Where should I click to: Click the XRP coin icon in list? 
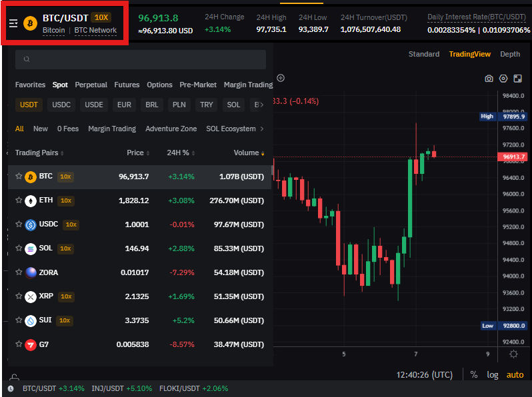point(31,296)
